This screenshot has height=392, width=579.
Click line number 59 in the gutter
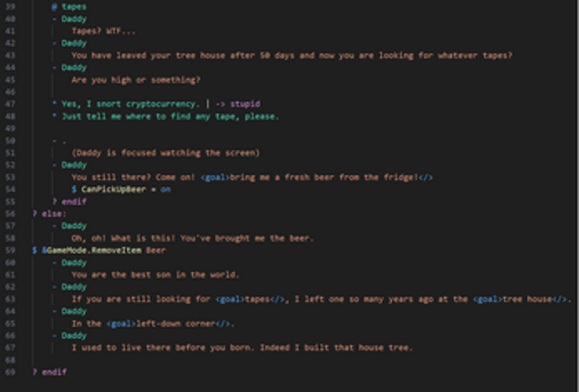tap(10, 251)
